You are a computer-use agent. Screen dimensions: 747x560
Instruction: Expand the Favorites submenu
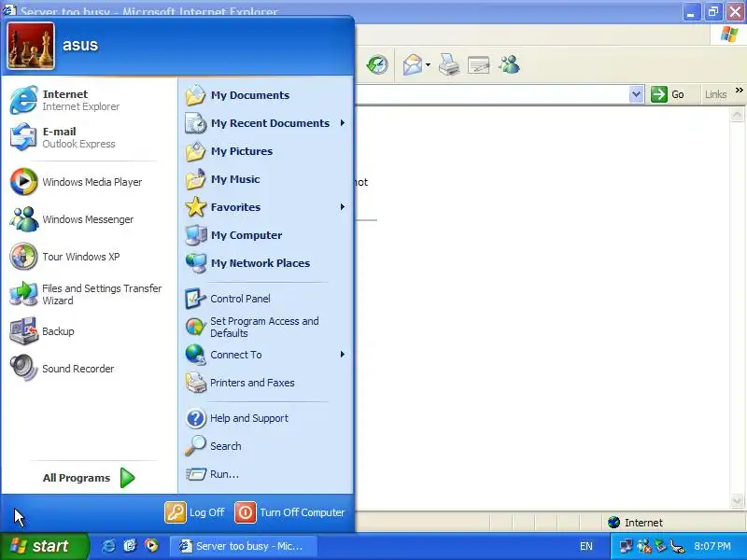[265, 207]
